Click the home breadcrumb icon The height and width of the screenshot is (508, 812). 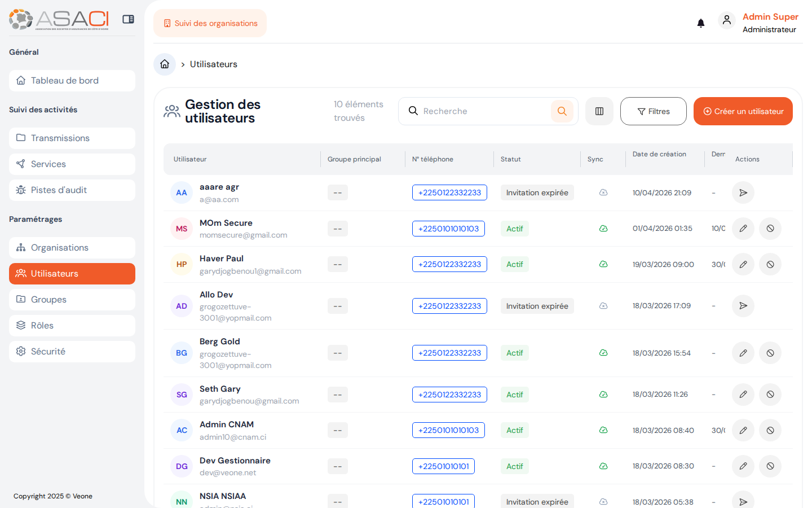coord(164,64)
